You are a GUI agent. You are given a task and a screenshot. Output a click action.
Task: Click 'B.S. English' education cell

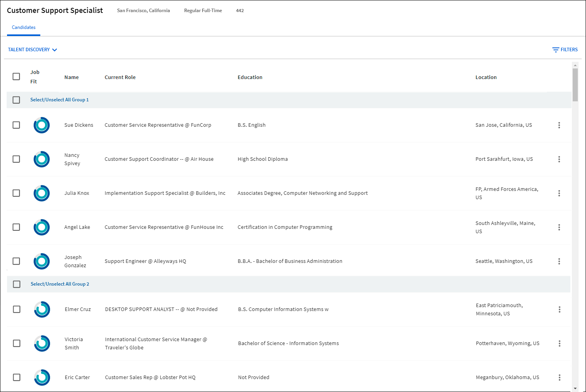pos(252,125)
